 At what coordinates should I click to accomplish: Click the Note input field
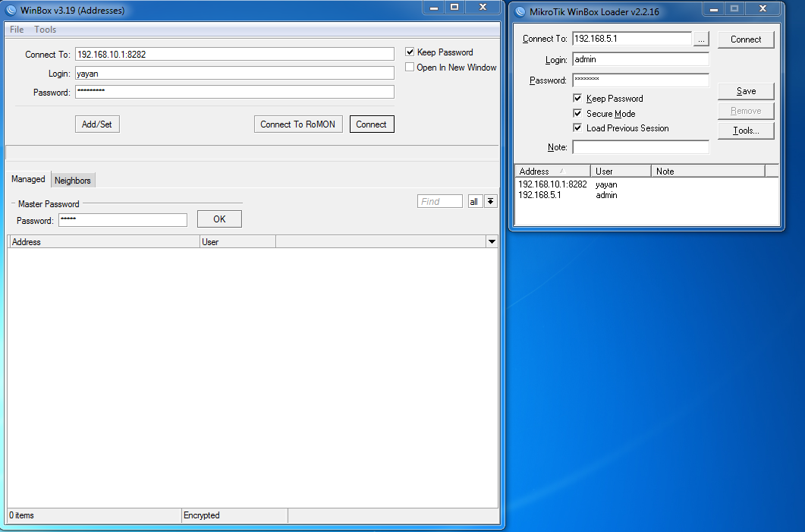pyautogui.click(x=640, y=147)
